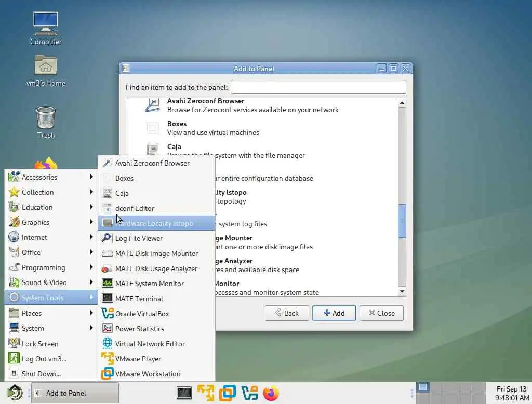Click the VMware Player menu icon
This screenshot has height=404, width=532.
(107, 358)
